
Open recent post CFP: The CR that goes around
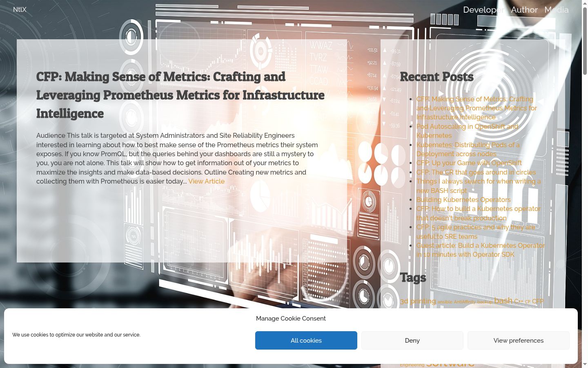coord(476,172)
